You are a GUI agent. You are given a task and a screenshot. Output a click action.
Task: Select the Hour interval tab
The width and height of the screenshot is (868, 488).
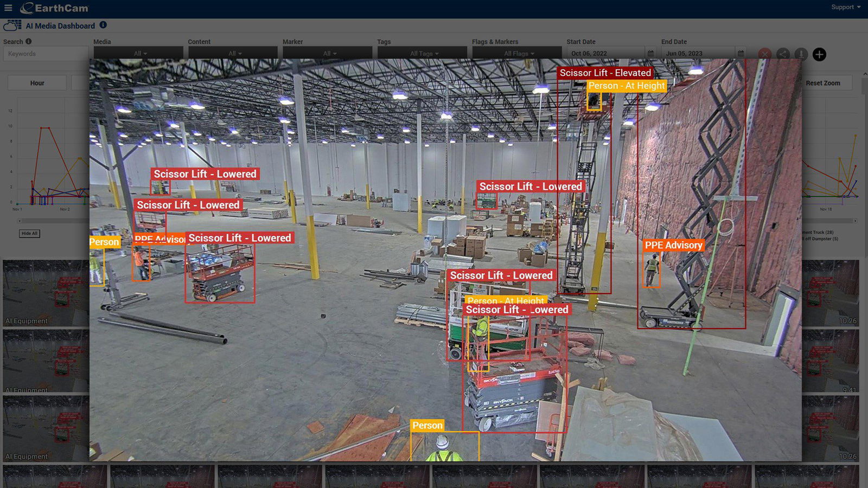pos(36,82)
